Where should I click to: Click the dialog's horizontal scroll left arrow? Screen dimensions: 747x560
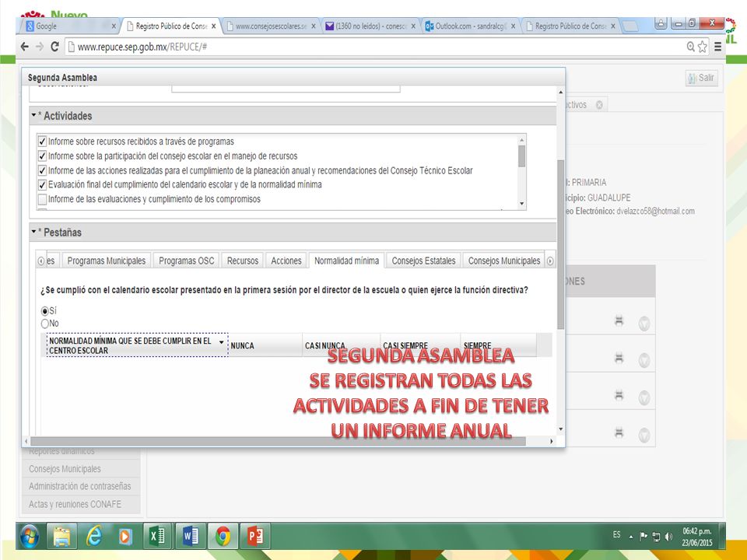coord(26,442)
